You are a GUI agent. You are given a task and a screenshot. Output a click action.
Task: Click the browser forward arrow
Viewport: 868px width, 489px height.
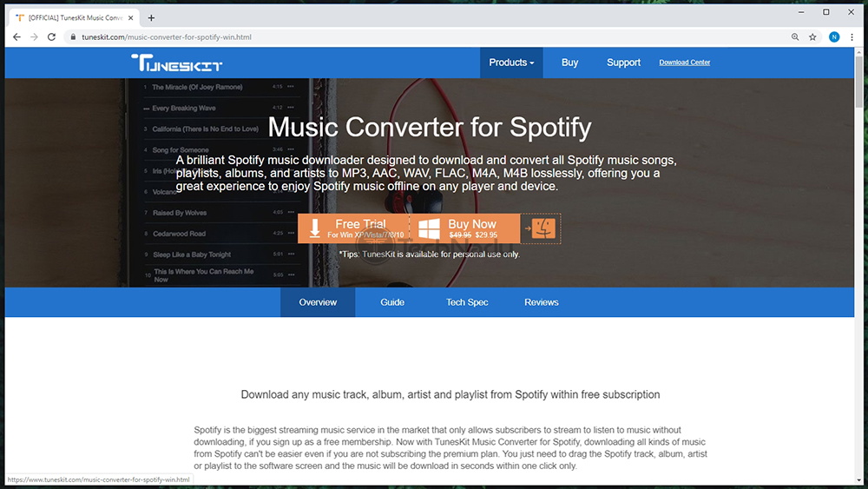[x=35, y=37]
